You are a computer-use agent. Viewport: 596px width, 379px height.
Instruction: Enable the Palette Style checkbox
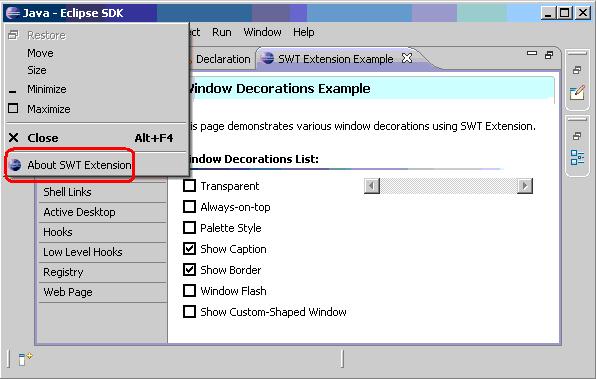point(189,228)
